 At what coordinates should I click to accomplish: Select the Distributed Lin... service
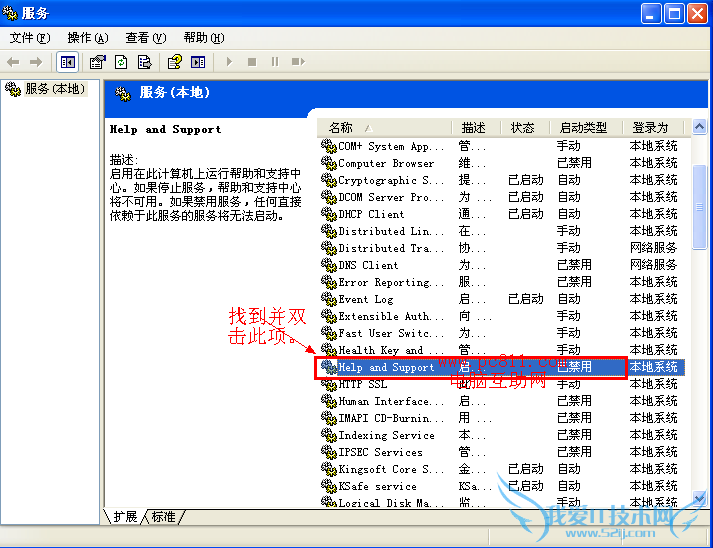click(x=391, y=231)
